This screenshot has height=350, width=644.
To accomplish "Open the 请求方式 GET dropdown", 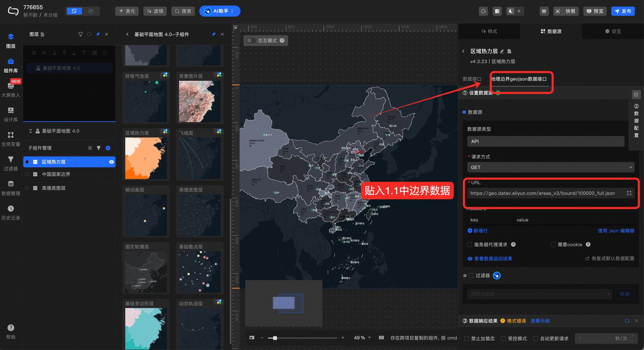I will tap(550, 167).
